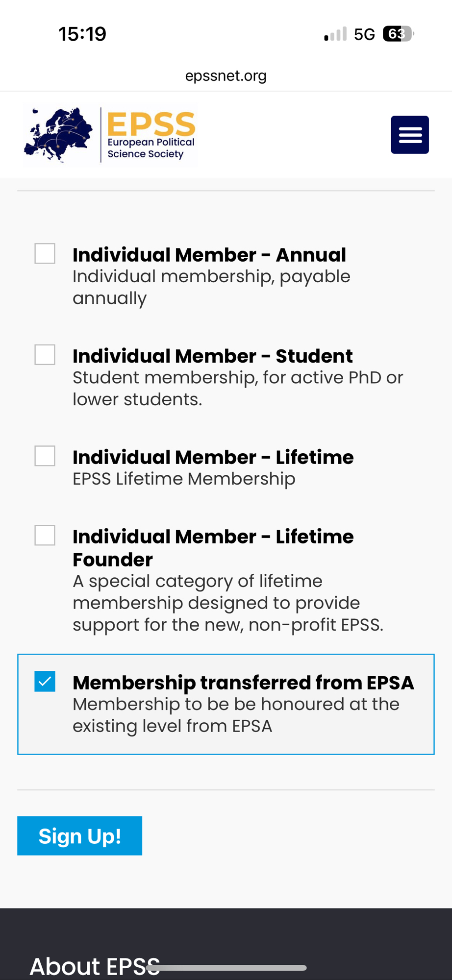Tap the cellular signal strength icon
Screen dimensions: 452x980
335,34
